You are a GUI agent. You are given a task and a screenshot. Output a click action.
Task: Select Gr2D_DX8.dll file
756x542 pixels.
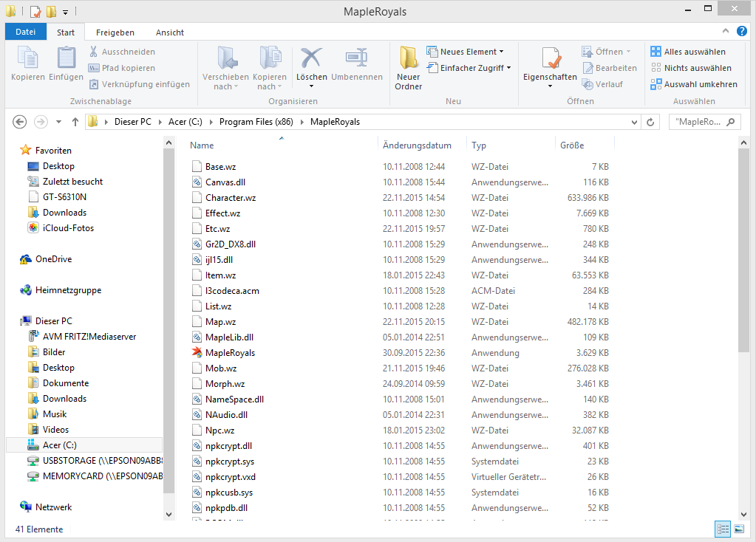(x=224, y=244)
